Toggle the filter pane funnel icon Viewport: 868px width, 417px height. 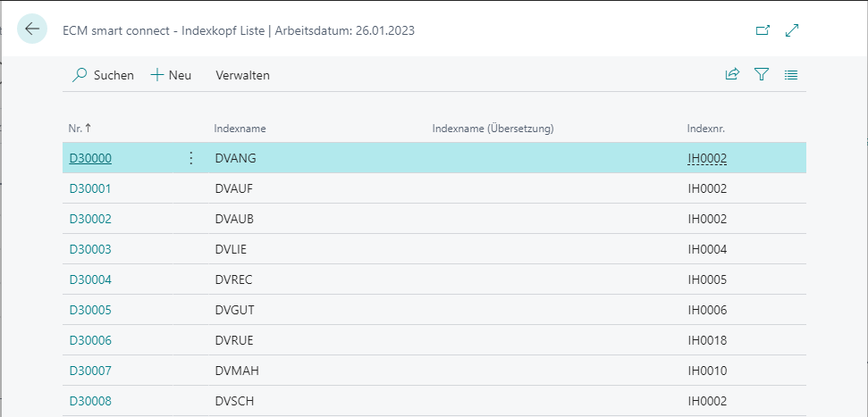point(762,75)
